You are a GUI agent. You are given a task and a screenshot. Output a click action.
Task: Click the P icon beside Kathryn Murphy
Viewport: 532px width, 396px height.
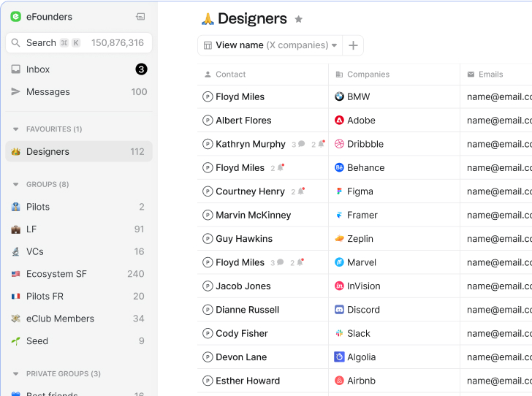click(208, 144)
